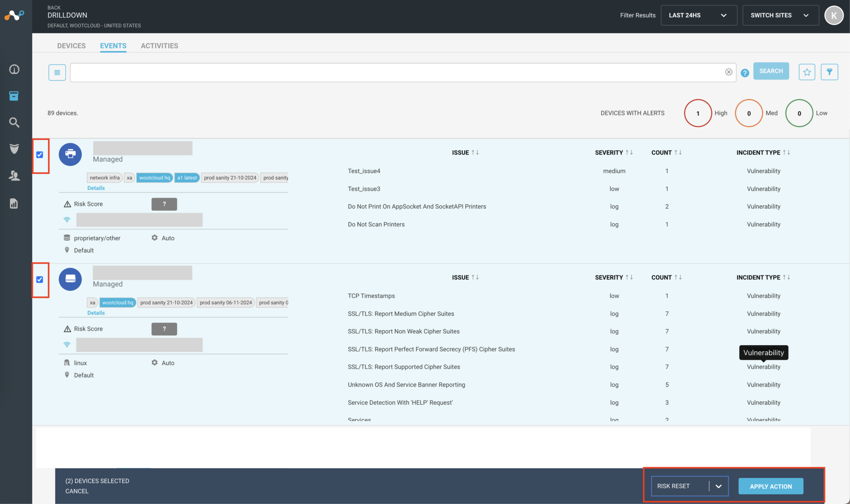This screenshot has height=504, width=850.
Task: Select the EVENTS tab
Action: [x=113, y=46]
